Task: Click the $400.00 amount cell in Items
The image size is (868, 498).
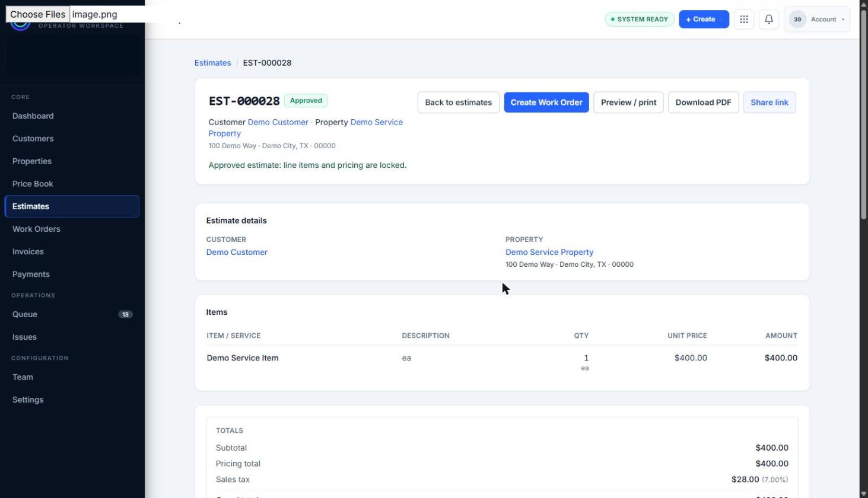Action: pyautogui.click(x=781, y=357)
